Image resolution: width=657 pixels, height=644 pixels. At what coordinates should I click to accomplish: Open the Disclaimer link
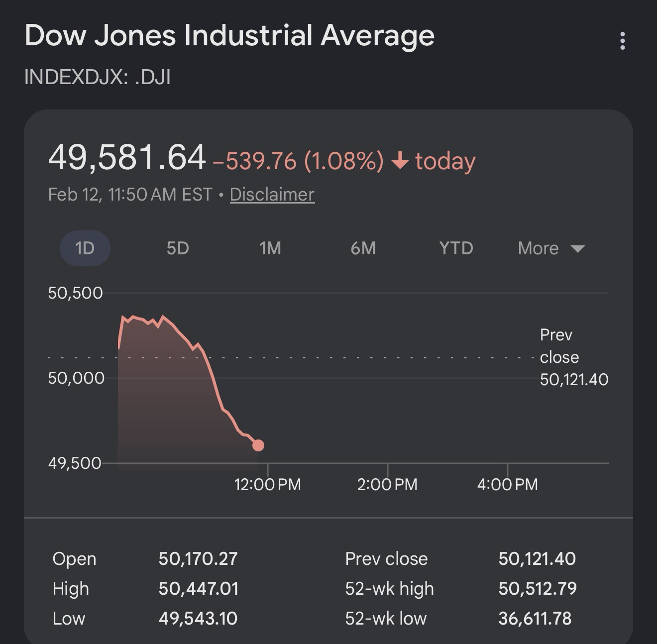click(x=272, y=194)
